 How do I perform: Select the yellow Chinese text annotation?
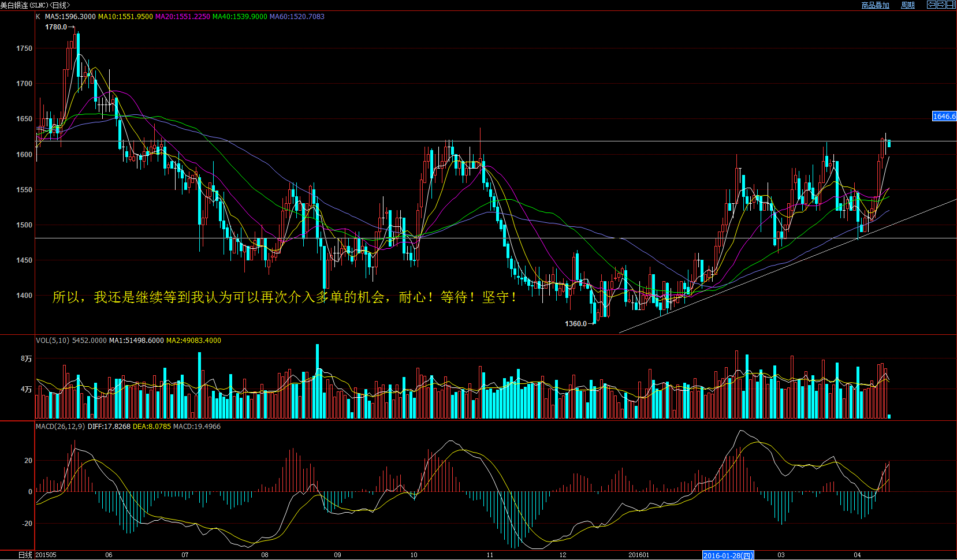pos(285,297)
